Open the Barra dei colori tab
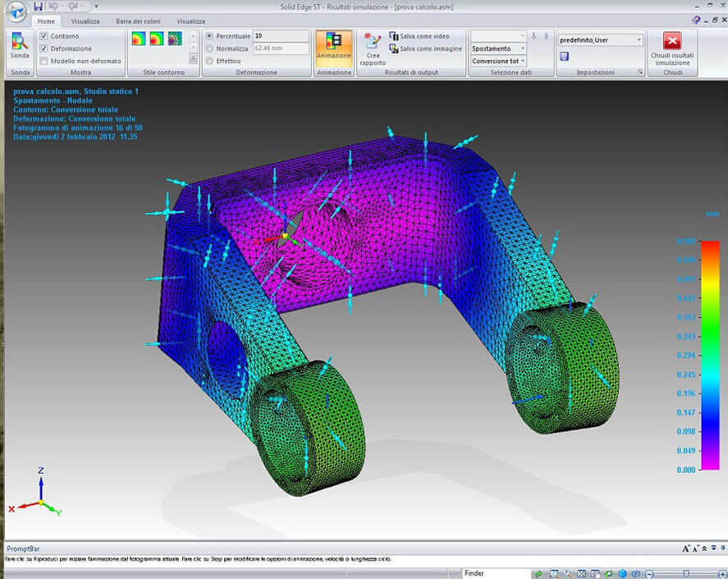 point(138,21)
